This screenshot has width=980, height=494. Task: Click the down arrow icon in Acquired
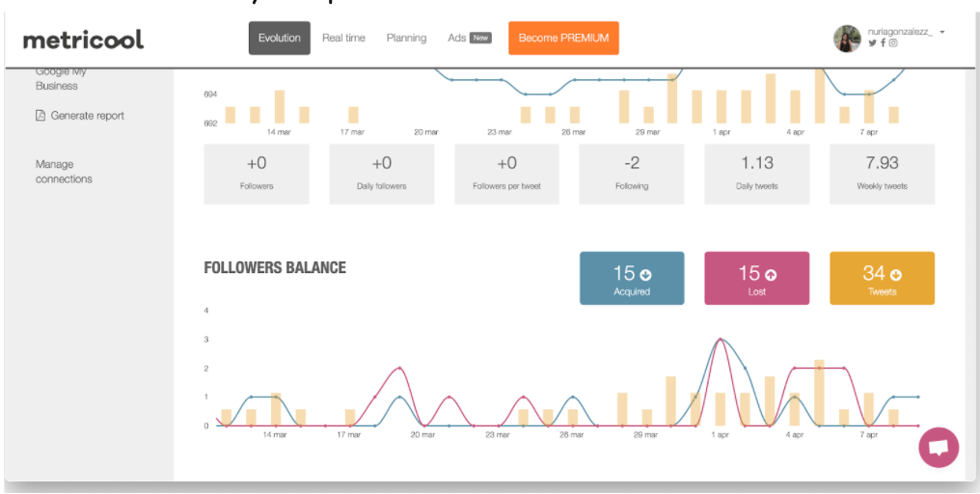click(645, 275)
